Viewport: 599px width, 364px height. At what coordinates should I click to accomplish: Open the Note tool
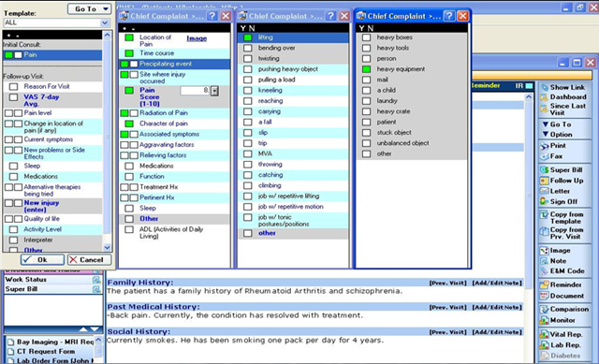tap(553, 261)
